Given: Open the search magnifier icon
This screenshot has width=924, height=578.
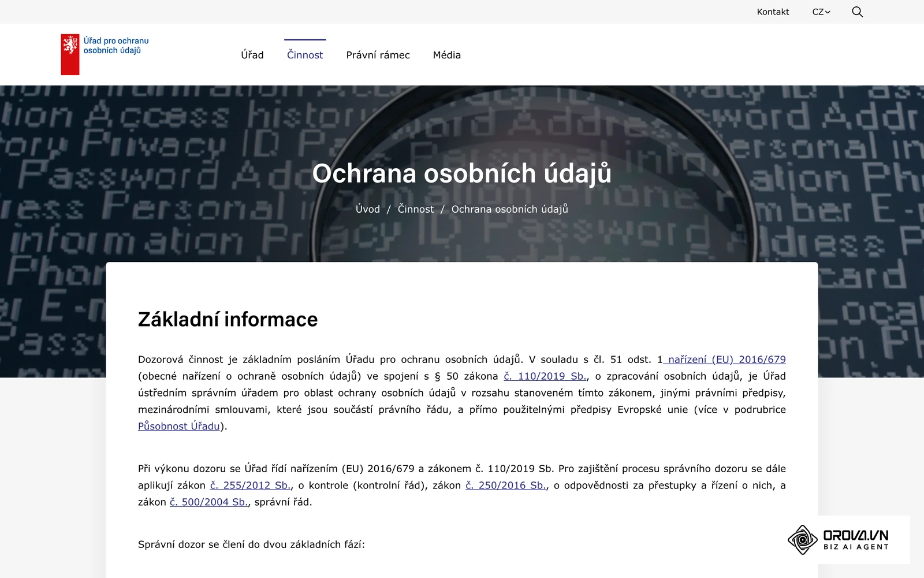Looking at the screenshot, I should click(857, 12).
